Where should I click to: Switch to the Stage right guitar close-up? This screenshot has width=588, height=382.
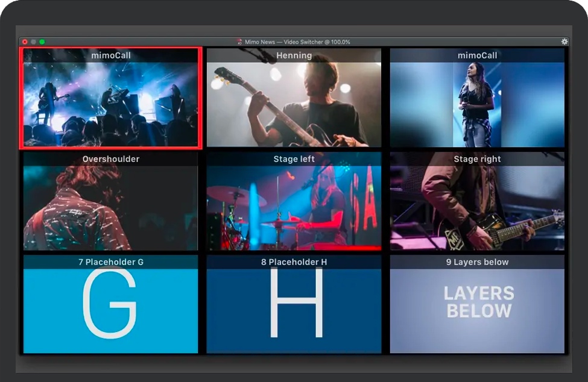477,208
